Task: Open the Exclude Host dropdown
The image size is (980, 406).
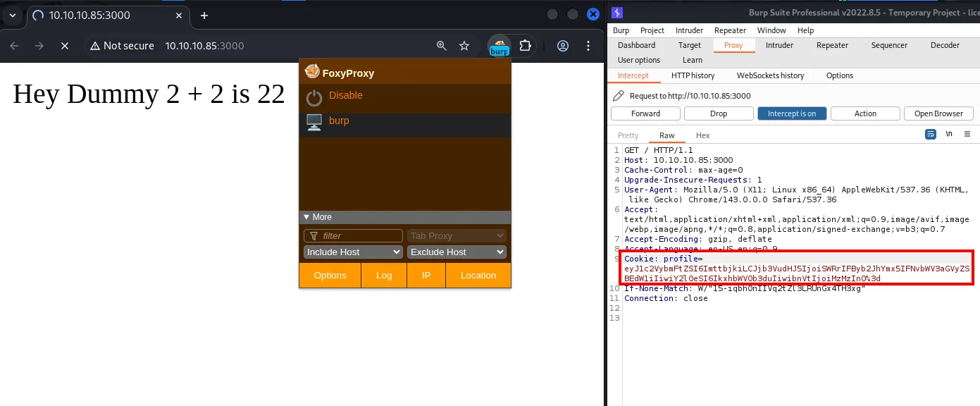Action: point(457,252)
